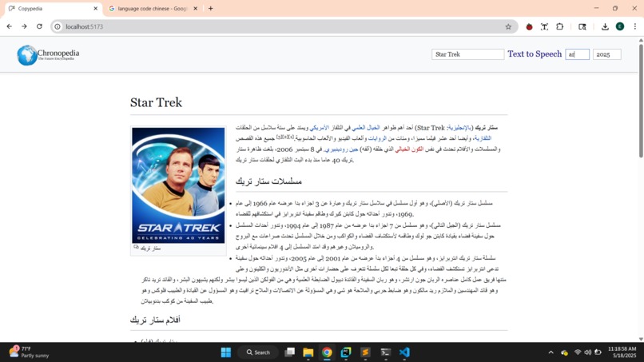The width and height of the screenshot is (644, 362).
Task: Open Task View on the taskbar
Action: pos(289,352)
